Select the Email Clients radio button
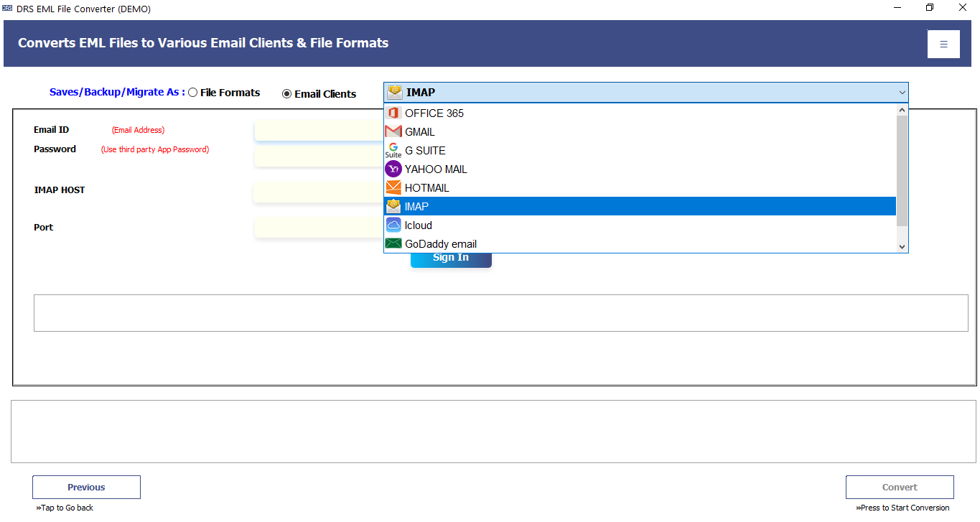The height and width of the screenshot is (522, 980). tap(287, 94)
